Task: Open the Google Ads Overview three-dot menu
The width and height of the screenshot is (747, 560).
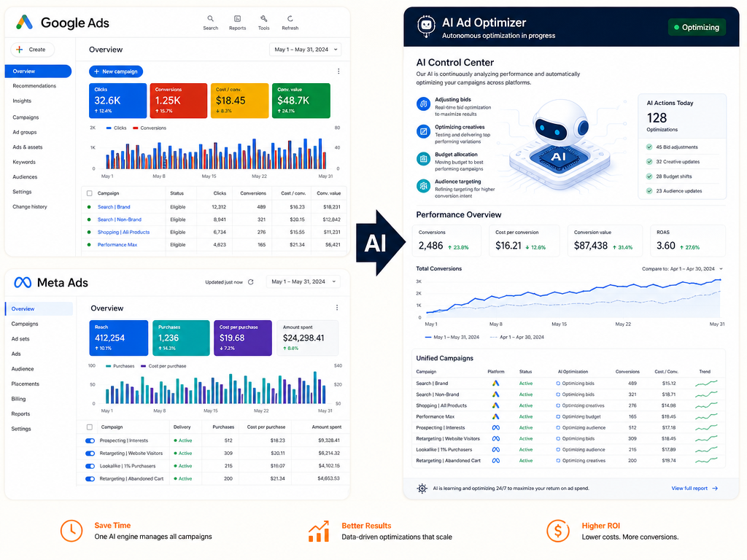Action: (338, 71)
